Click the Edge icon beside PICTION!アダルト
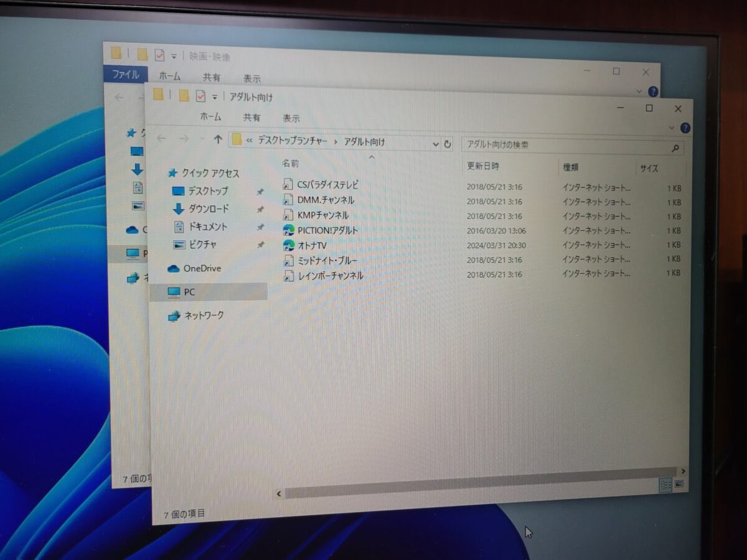Image resolution: width=747 pixels, height=560 pixels. click(x=288, y=230)
